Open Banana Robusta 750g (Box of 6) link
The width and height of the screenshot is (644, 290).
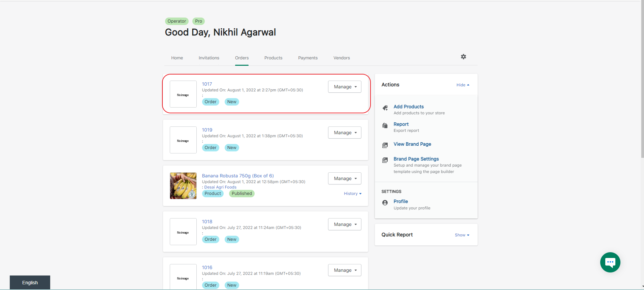click(x=238, y=176)
